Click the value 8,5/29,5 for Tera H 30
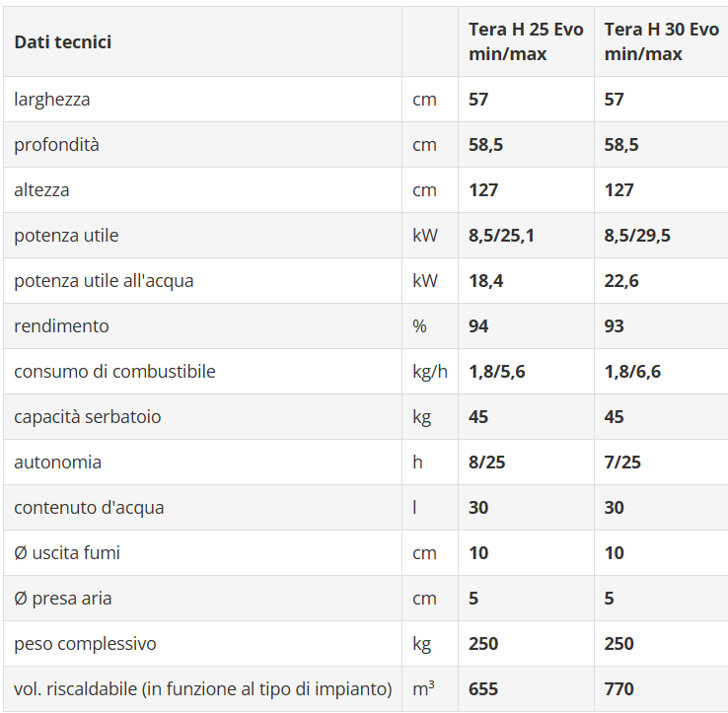The width and height of the screenshot is (728, 713). pos(637,236)
